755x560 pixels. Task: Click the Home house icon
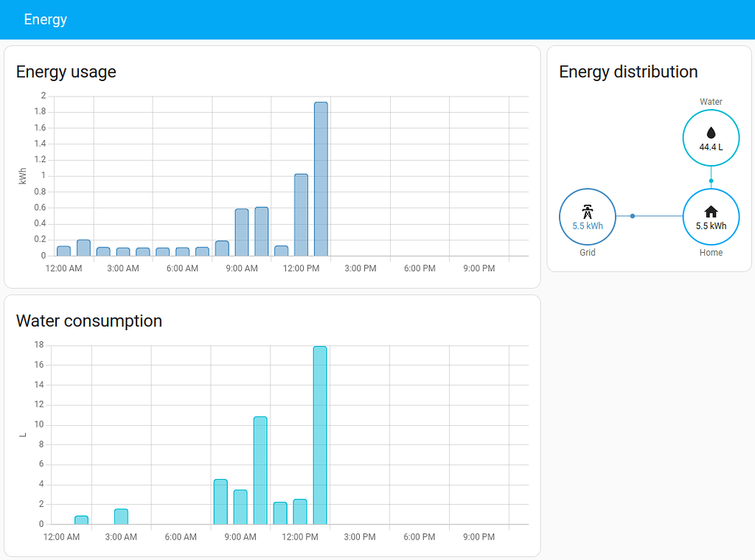click(711, 211)
